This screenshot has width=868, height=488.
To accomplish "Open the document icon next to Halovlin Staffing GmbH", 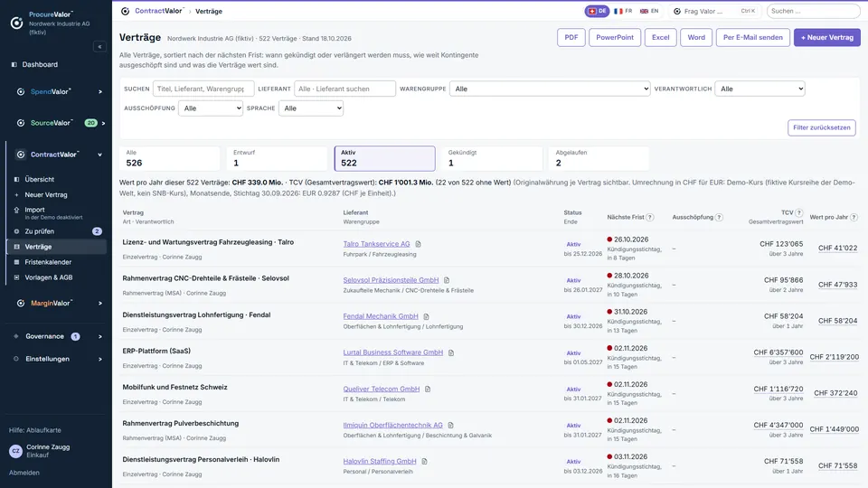I will point(425,462).
